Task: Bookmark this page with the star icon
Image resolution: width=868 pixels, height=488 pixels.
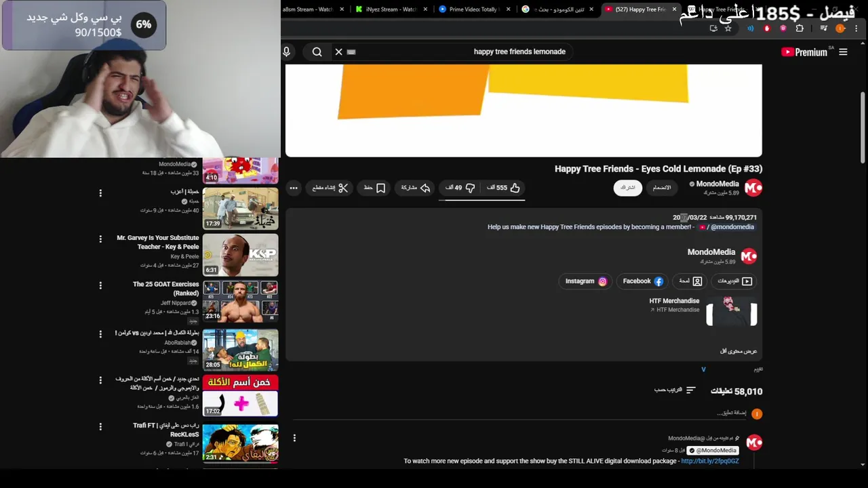Action: point(728,28)
